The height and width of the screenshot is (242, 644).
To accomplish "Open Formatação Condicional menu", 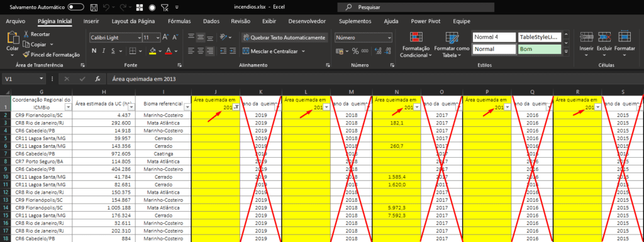I will tap(416, 45).
